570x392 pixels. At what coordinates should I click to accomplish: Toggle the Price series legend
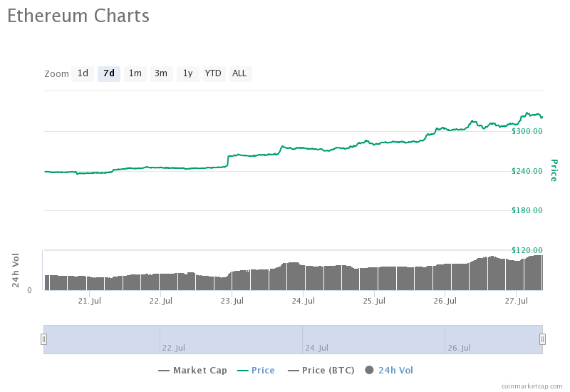(x=256, y=371)
